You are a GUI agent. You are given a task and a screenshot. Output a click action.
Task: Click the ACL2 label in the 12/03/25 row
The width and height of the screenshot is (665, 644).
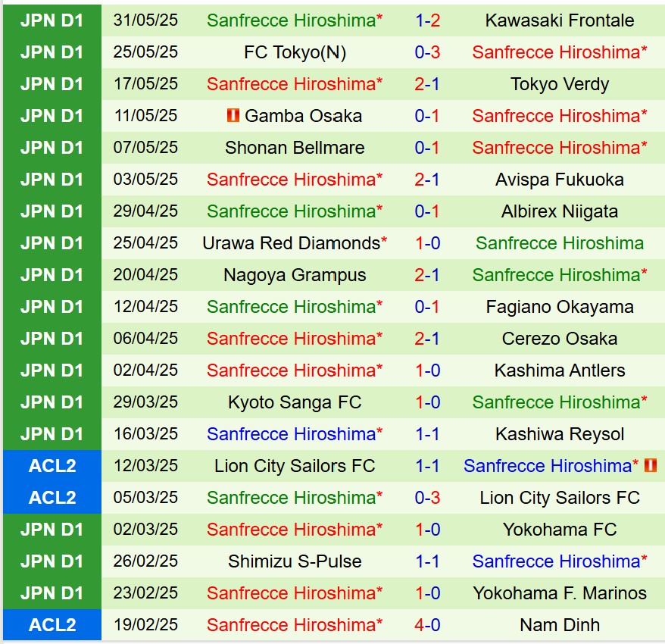pyautogui.click(x=52, y=466)
